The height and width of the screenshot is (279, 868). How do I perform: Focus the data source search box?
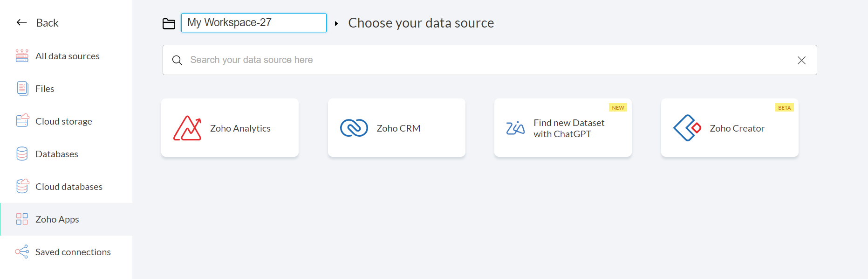tap(485, 60)
